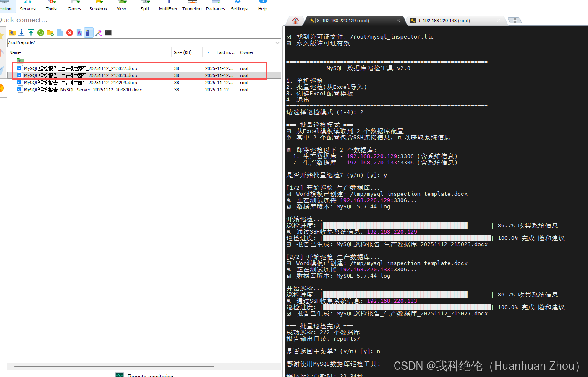Open the Packages toolbar item
This screenshot has height=377, width=588.
[x=216, y=6]
